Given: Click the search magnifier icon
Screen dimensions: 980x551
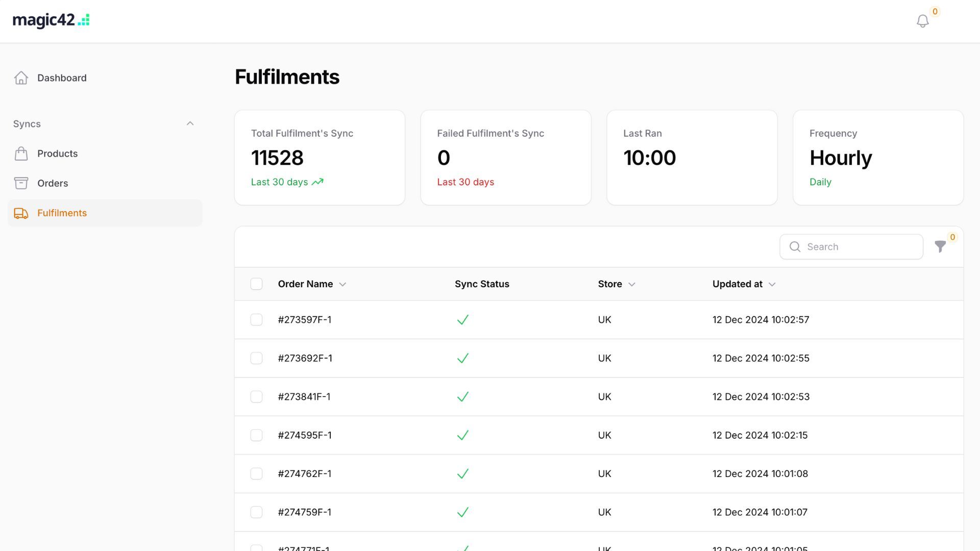Looking at the screenshot, I should click(x=795, y=247).
